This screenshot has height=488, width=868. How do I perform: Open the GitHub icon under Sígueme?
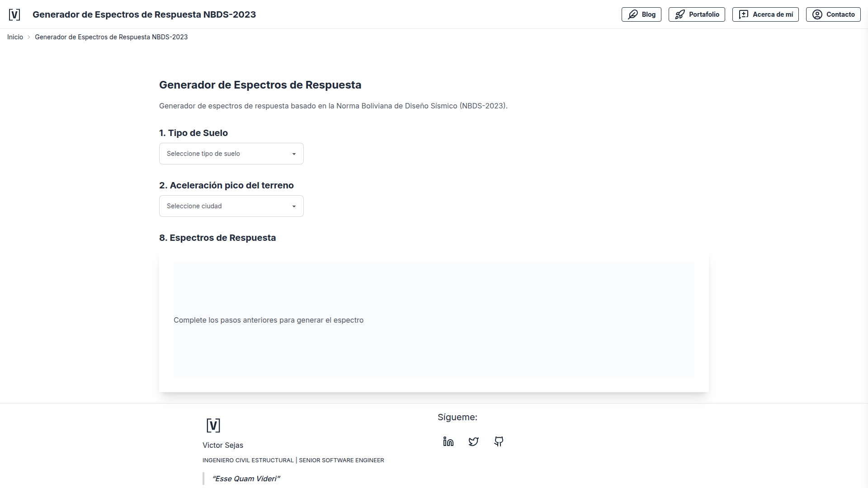pos(499,441)
